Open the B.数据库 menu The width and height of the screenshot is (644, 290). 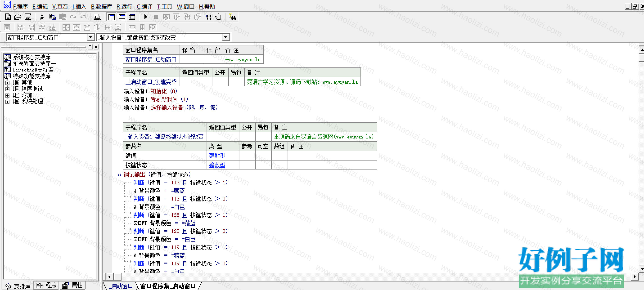point(101,7)
